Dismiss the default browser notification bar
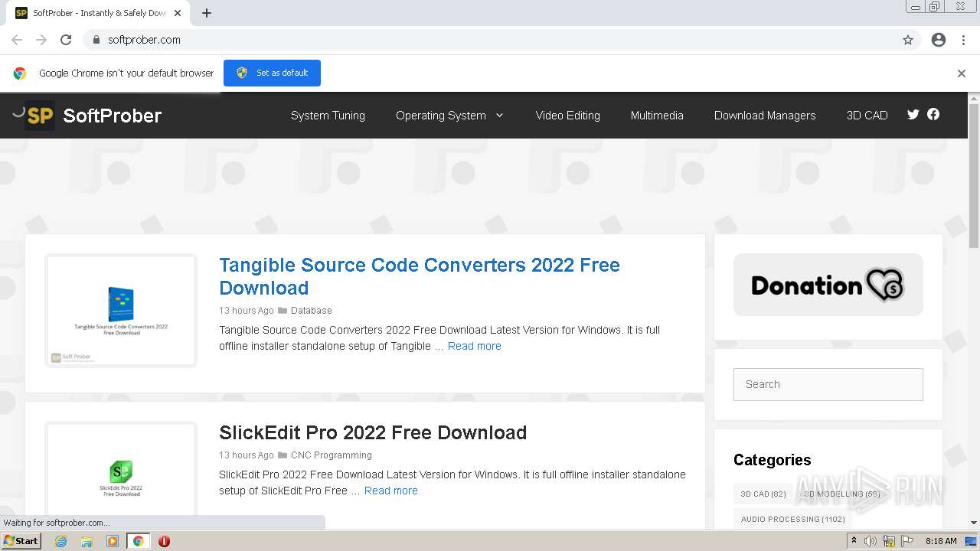Viewport: 980px width, 551px height. [x=962, y=73]
